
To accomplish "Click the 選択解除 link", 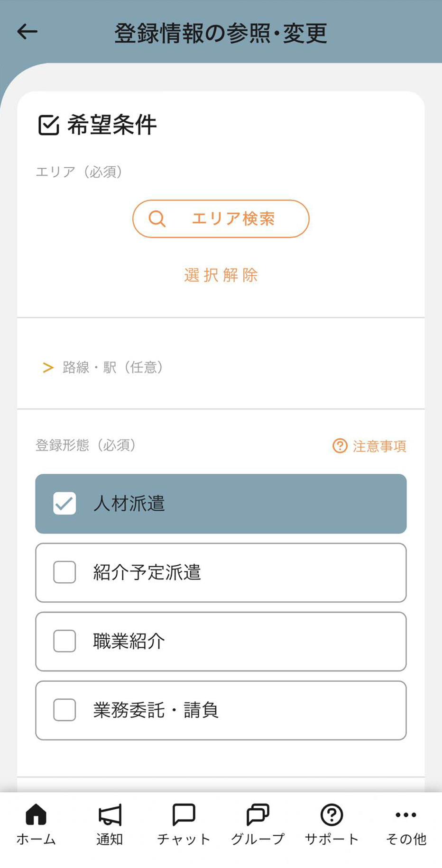I will click(x=221, y=275).
